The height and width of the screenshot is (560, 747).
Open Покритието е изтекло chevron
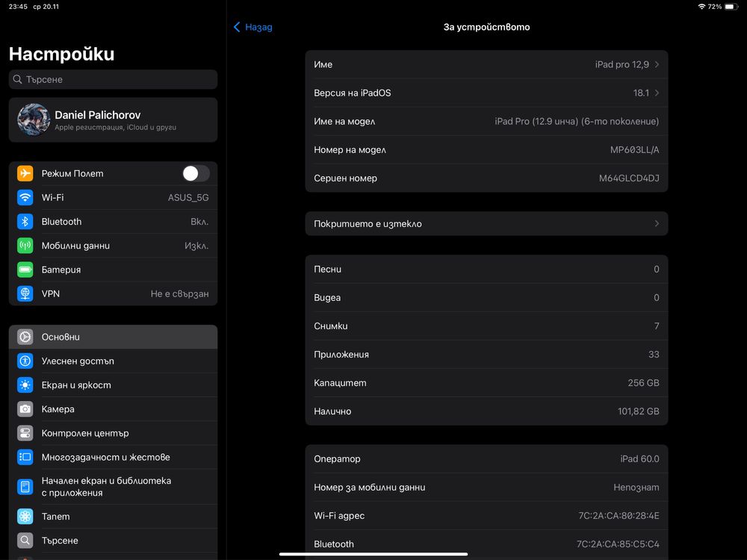657,223
